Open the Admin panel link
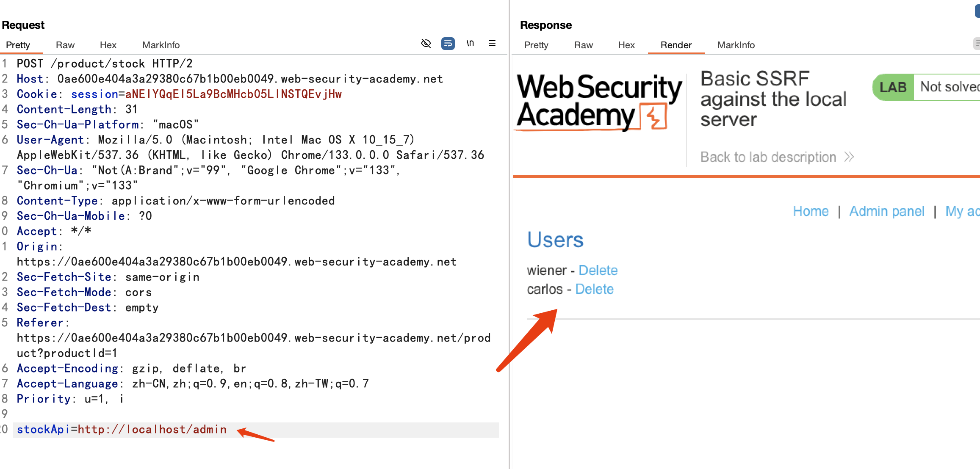Screen dimensions: 980x469 pyautogui.click(x=887, y=211)
